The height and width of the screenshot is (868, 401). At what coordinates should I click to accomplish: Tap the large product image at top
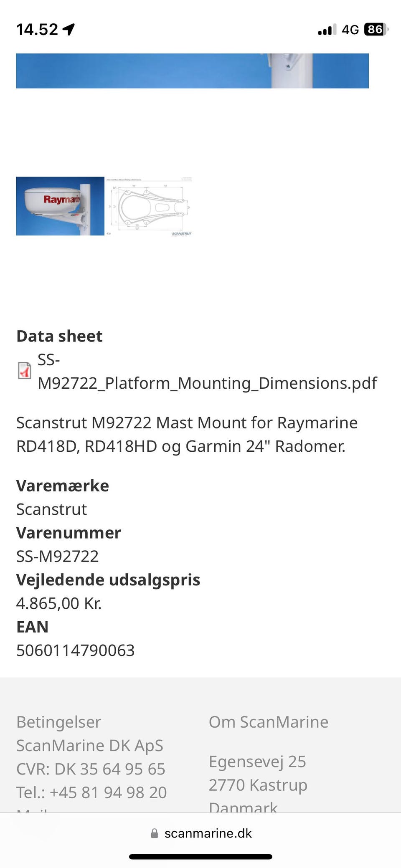(x=192, y=71)
